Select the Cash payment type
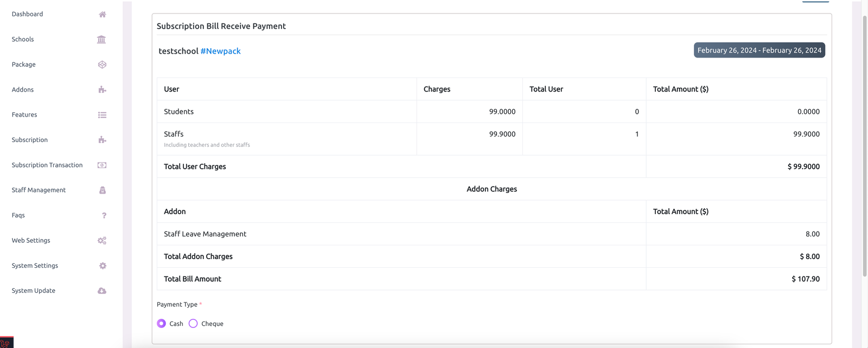Viewport: 868px width, 348px height. coord(162,324)
